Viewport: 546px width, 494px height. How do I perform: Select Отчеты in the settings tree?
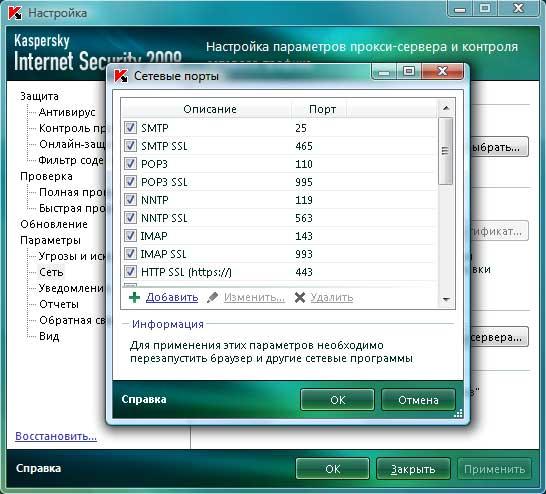59,304
